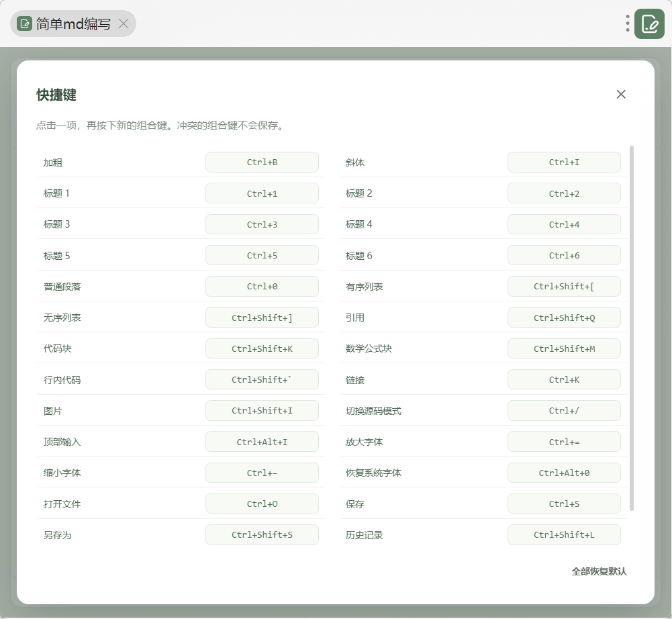Click the 有序列表 row label

(x=365, y=287)
